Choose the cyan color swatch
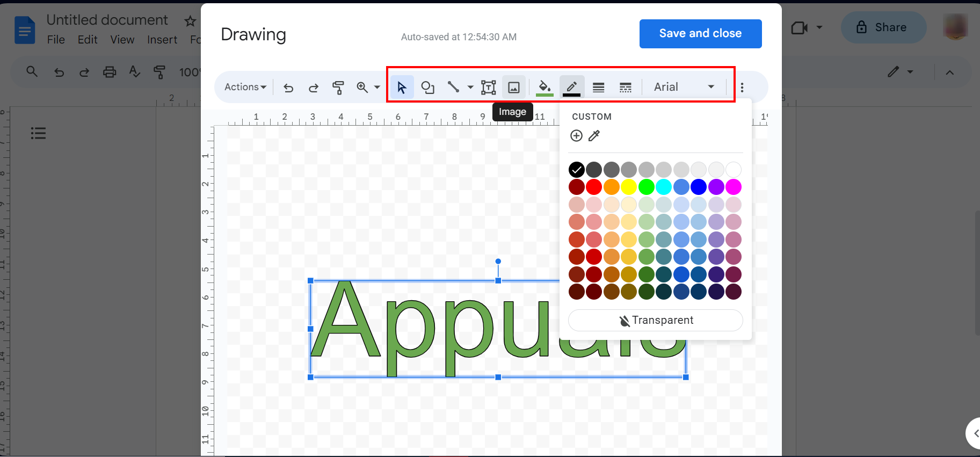The height and width of the screenshot is (457, 980). click(x=664, y=187)
